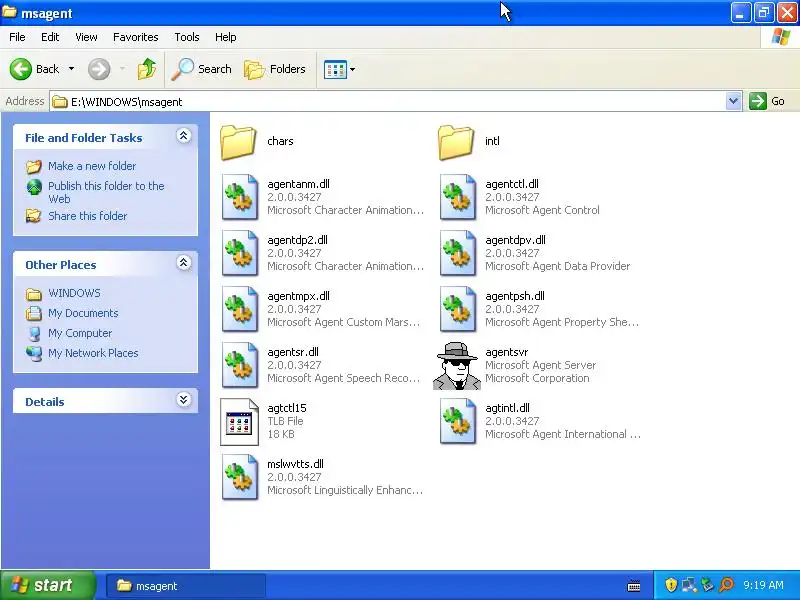Expand the Details panel
Viewport: 800px width, 600px height.
tap(184, 399)
